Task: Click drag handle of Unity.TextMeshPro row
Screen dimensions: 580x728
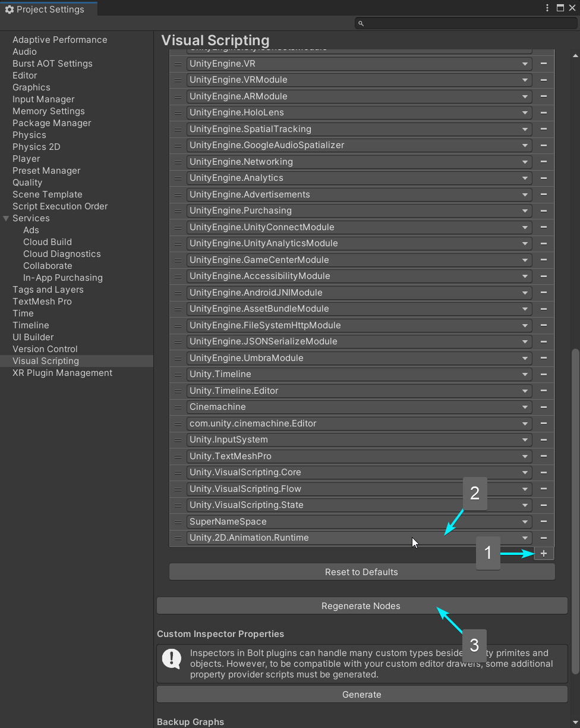Action: tap(178, 456)
